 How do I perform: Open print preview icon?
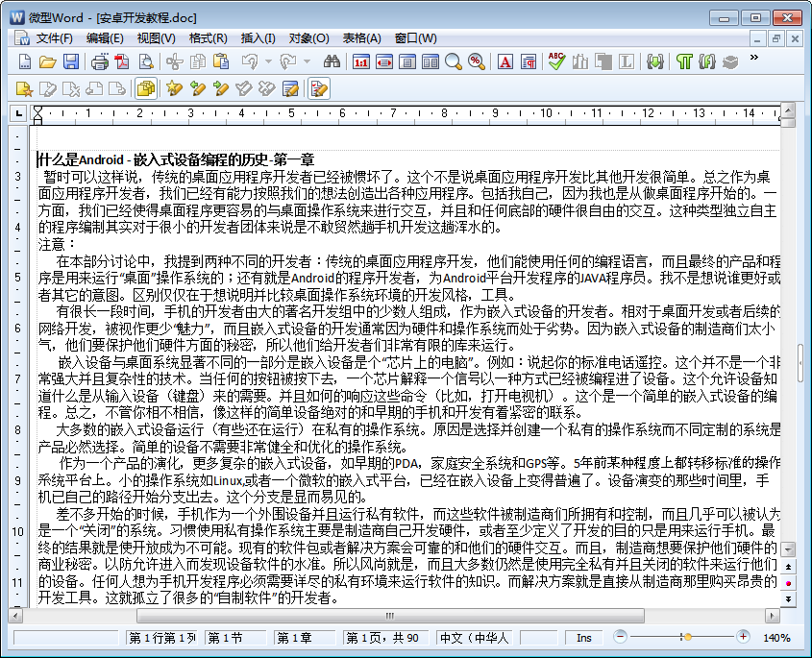point(147,62)
